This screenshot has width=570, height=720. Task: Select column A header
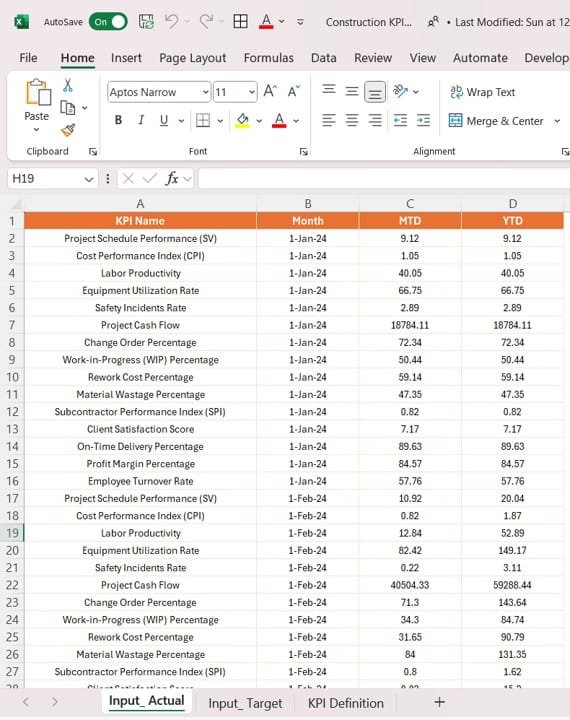[x=140, y=203]
